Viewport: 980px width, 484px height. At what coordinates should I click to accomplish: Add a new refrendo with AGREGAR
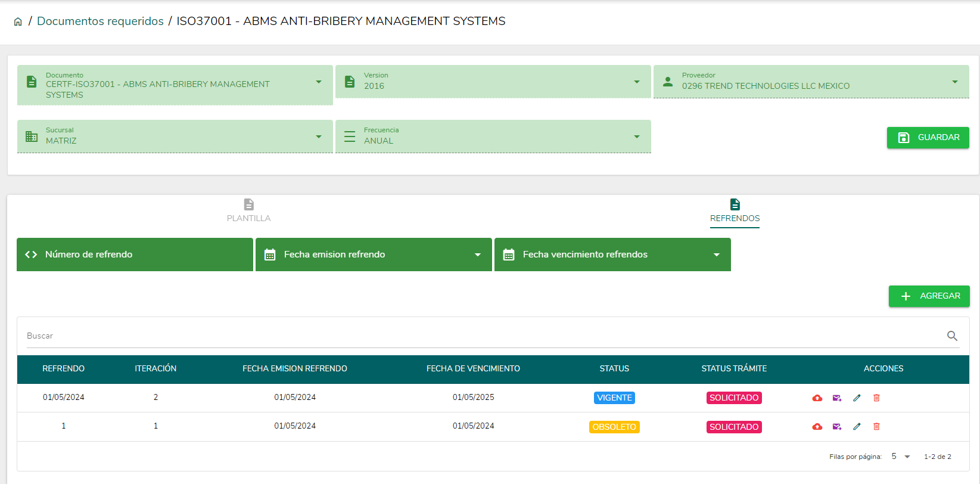[x=929, y=296]
